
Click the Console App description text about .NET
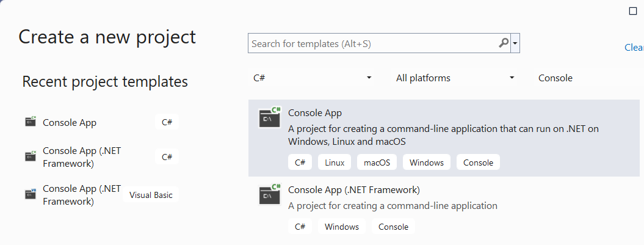click(443, 135)
